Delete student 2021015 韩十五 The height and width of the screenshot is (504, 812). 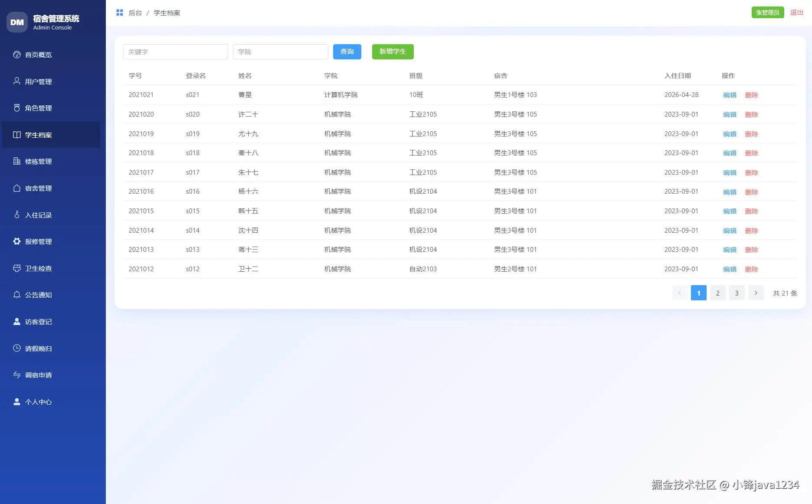tap(751, 211)
